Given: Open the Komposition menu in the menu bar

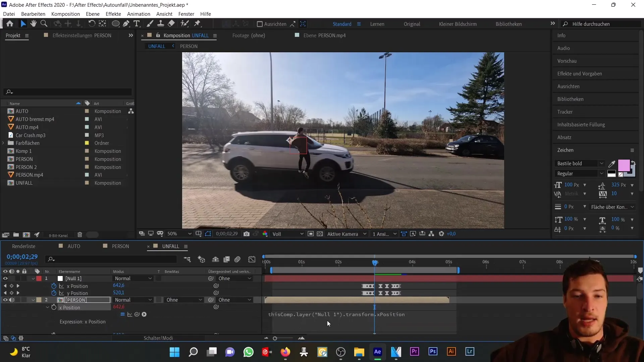Looking at the screenshot, I should pos(65,14).
